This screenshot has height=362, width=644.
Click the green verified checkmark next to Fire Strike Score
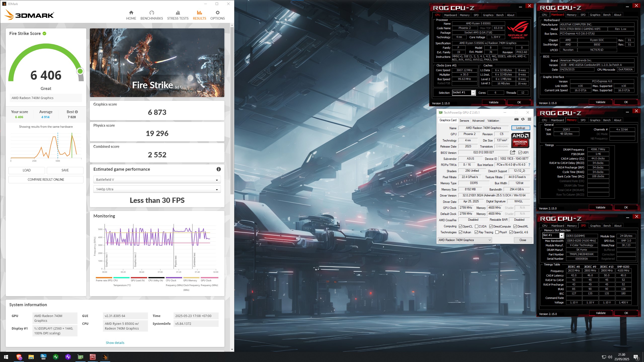point(45,33)
